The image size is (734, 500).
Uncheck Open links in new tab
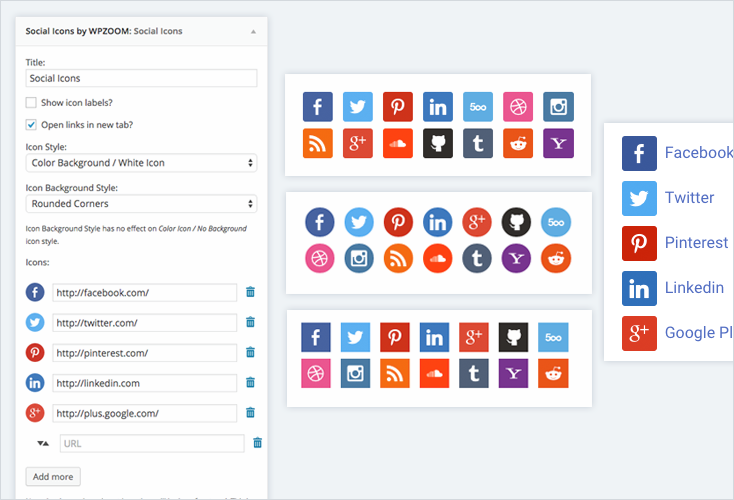(31, 125)
